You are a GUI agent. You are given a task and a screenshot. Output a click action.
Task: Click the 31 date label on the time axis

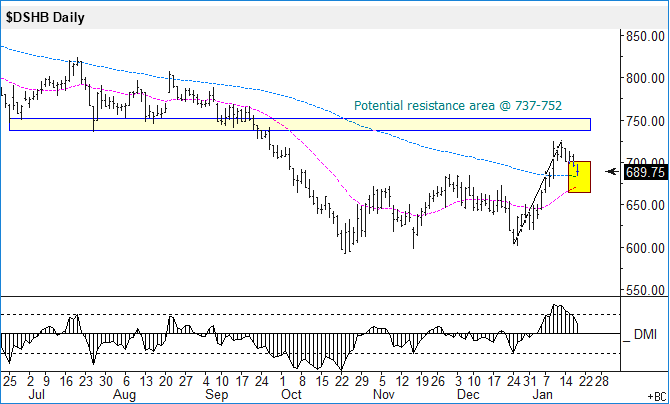tap(529, 381)
